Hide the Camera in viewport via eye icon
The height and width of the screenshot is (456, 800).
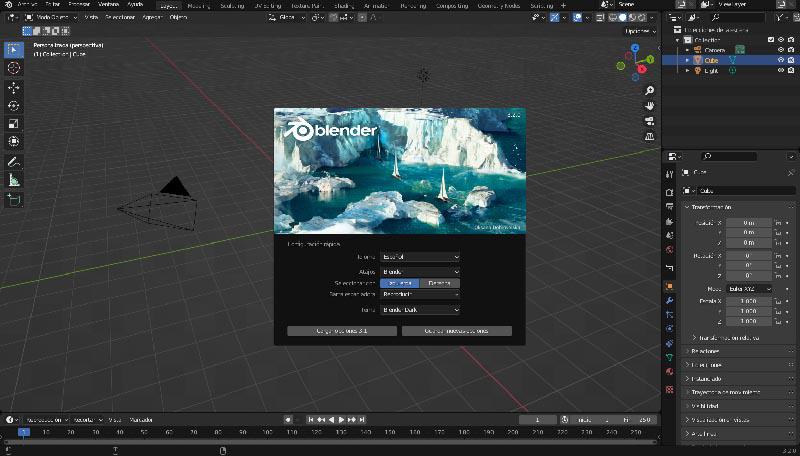pyautogui.click(x=781, y=50)
